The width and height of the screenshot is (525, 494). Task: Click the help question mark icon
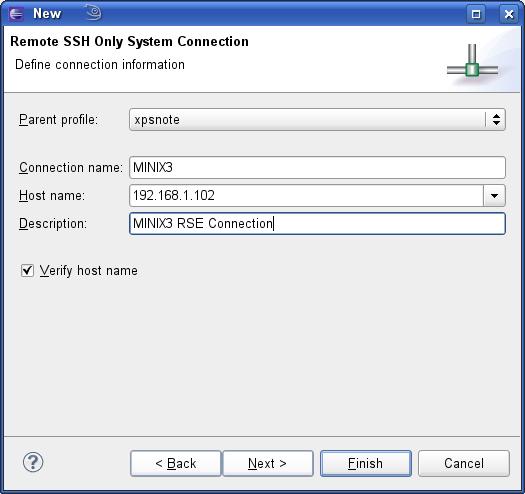[33, 463]
